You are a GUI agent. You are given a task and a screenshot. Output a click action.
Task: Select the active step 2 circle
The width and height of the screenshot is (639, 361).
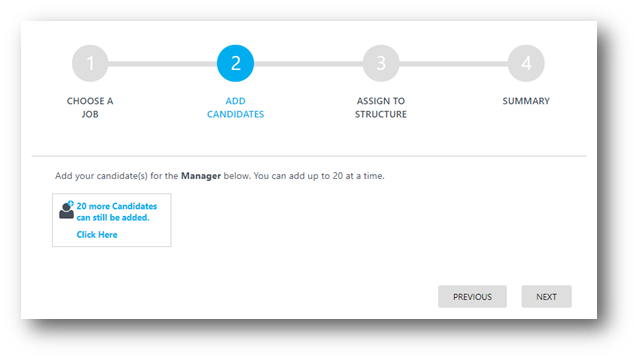pos(236,63)
